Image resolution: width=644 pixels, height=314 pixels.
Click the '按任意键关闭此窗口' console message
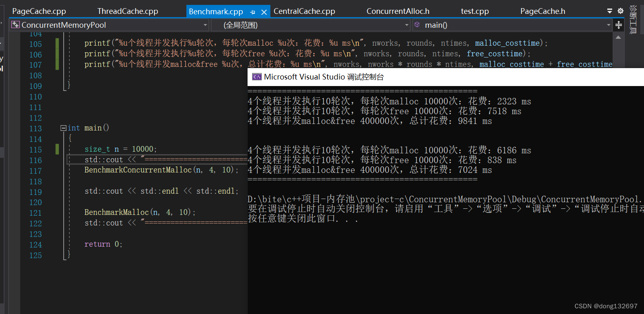(303, 219)
